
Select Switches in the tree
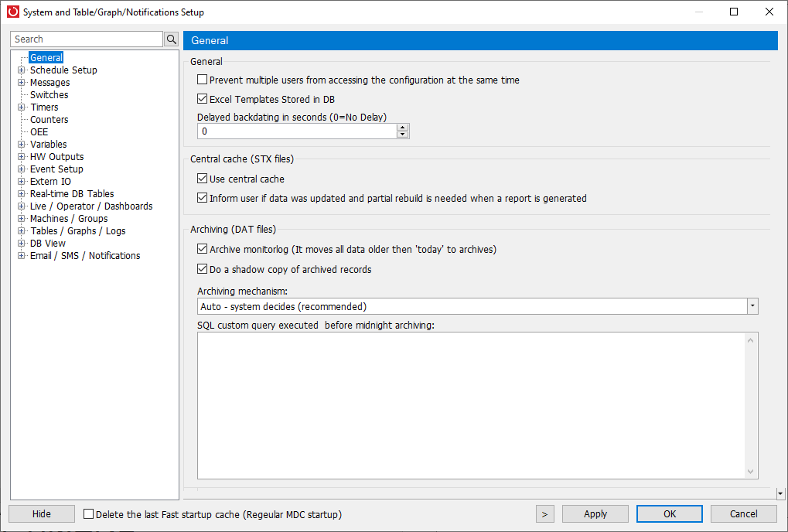(x=49, y=94)
